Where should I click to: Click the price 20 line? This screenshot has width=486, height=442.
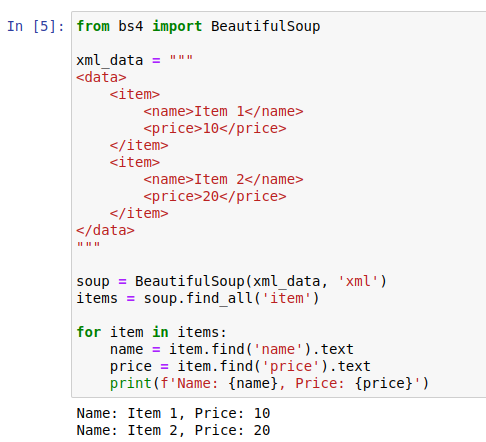click(215, 196)
